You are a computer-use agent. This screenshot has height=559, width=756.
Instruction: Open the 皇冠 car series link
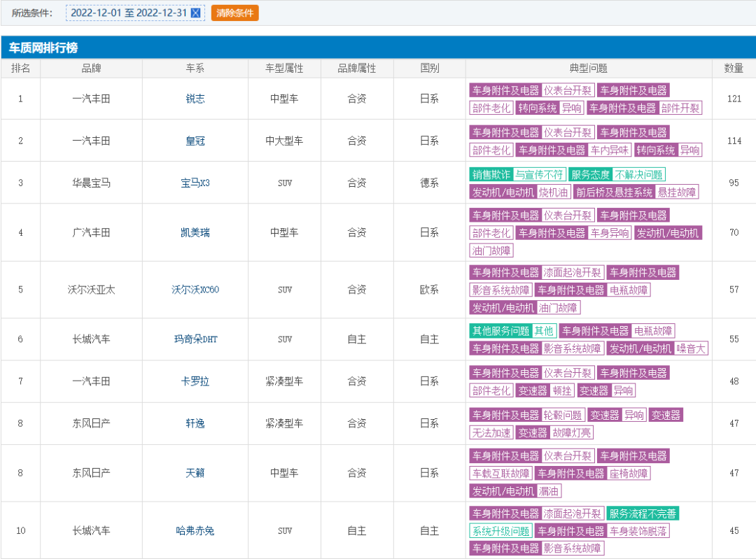click(x=195, y=141)
